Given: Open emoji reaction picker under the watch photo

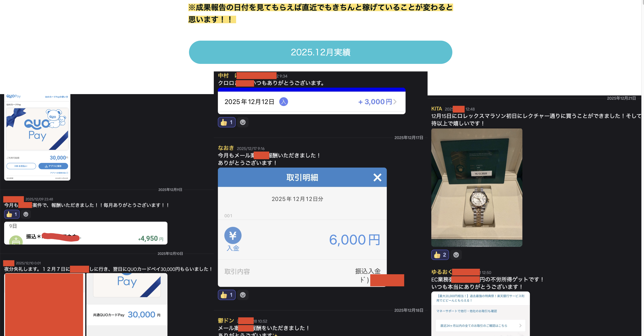Looking at the screenshot, I should [456, 255].
